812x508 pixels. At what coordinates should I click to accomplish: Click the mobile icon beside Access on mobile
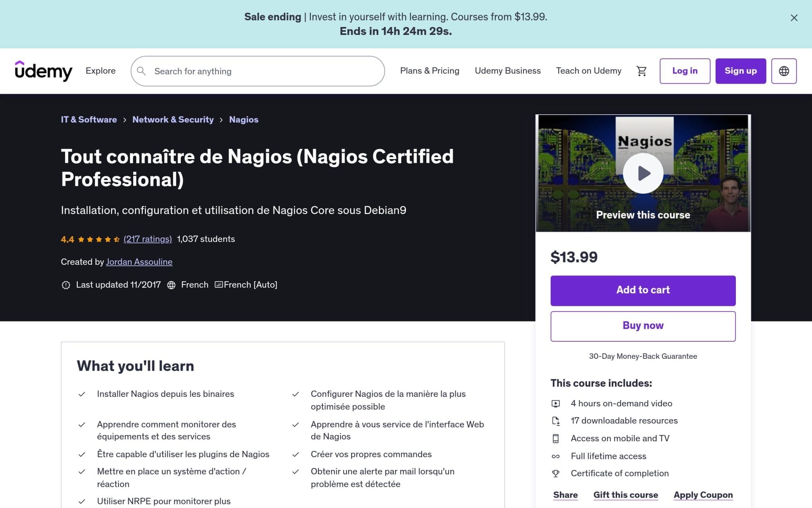[x=556, y=439]
